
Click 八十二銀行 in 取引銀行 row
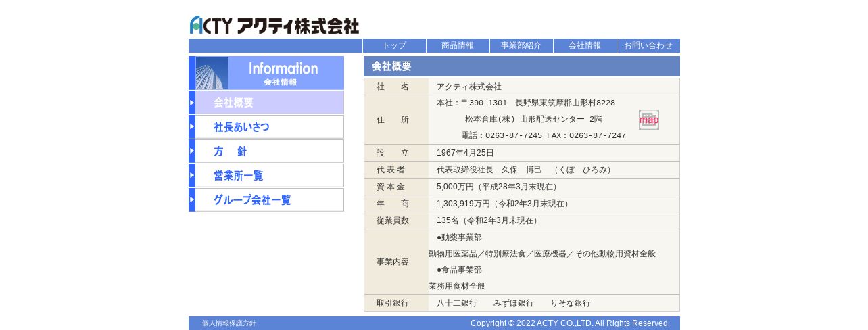click(457, 303)
